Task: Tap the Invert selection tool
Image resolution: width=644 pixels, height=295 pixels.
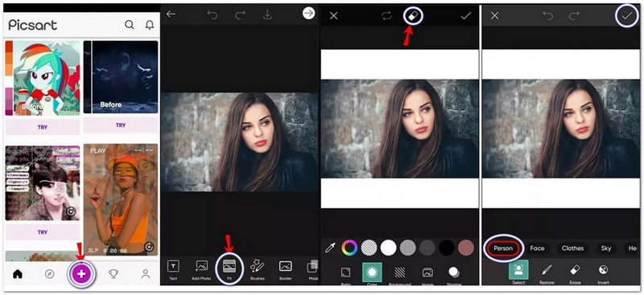Action: click(x=603, y=274)
